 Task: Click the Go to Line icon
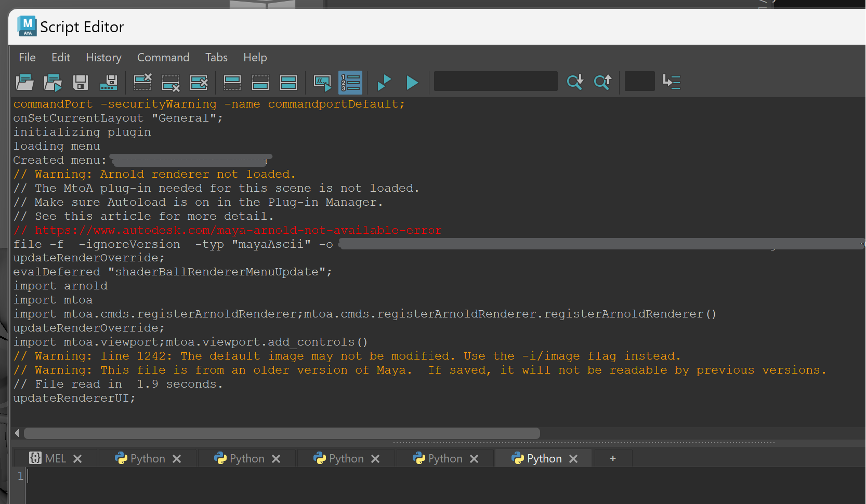[672, 82]
